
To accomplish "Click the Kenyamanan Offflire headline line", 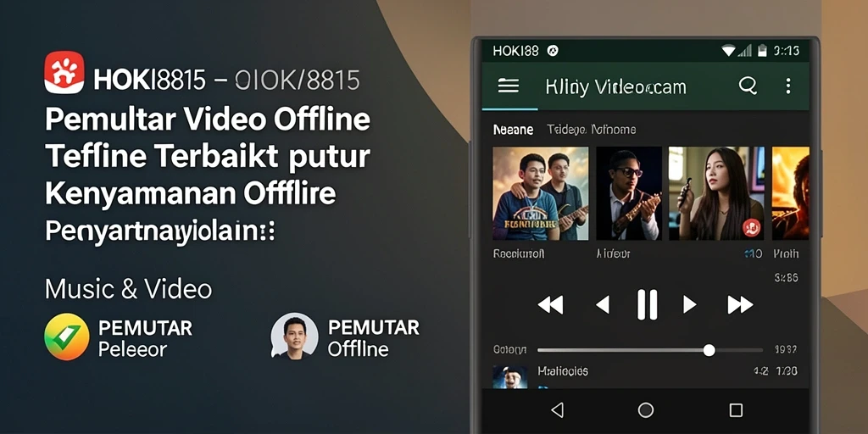I will tap(191, 194).
